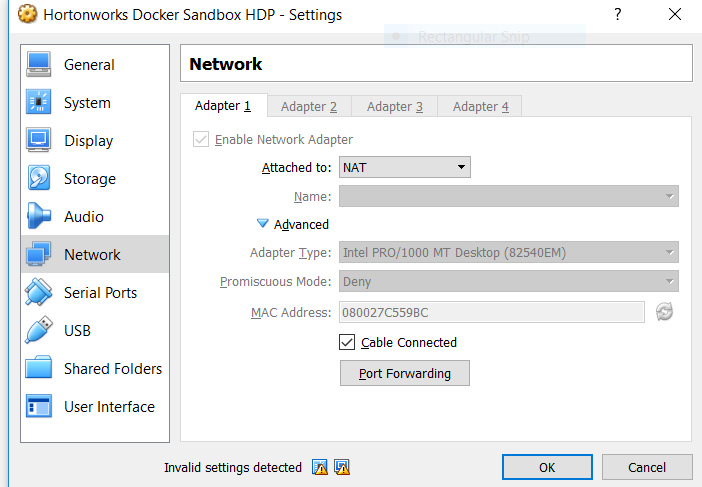The height and width of the screenshot is (487, 702).
Task: Click first invalid settings warning icon
Action: 320,467
